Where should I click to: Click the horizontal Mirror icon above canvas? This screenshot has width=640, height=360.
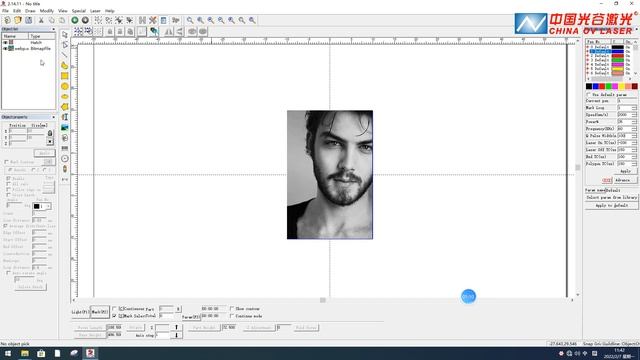pos(169,31)
